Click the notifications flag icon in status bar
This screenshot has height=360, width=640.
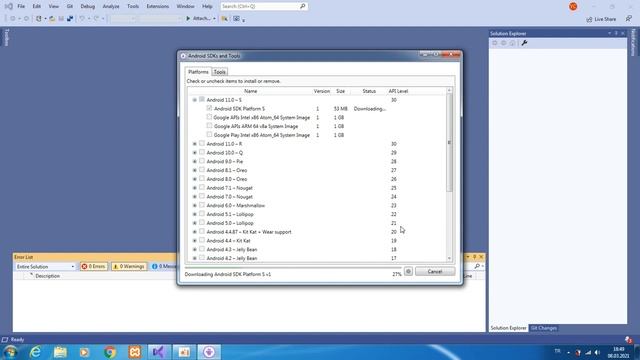(x=628, y=339)
